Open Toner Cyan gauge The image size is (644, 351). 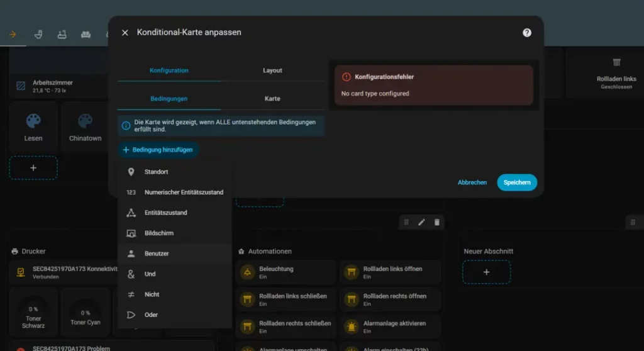click(85, 313)
